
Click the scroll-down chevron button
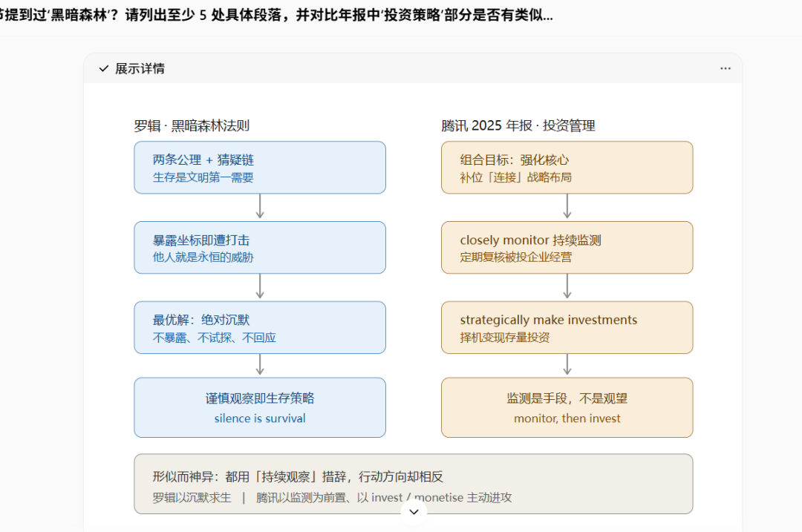tap(414, 511)
